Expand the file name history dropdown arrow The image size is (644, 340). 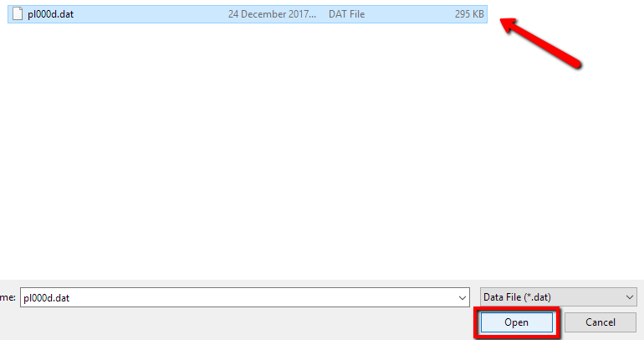tap(463, 297)
